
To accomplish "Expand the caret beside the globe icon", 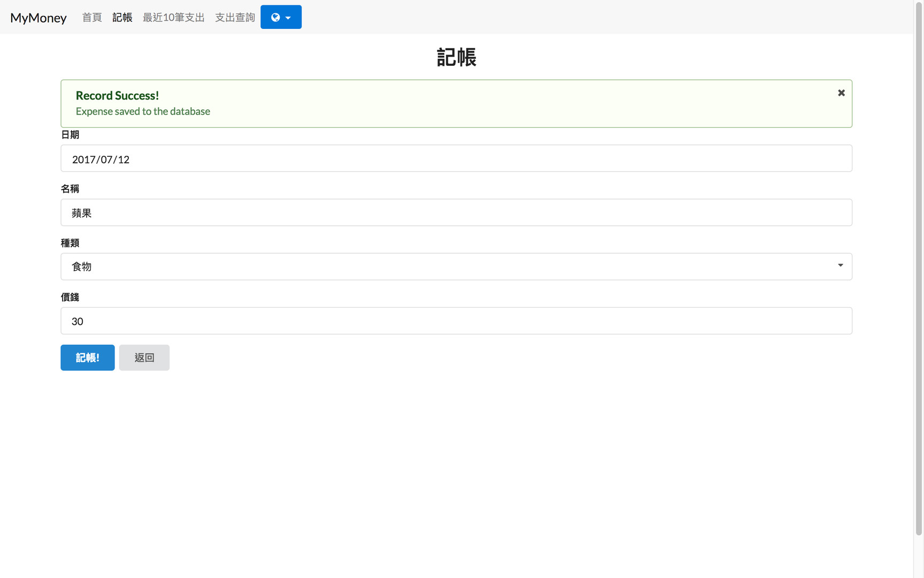I will (x=288, y=18).
